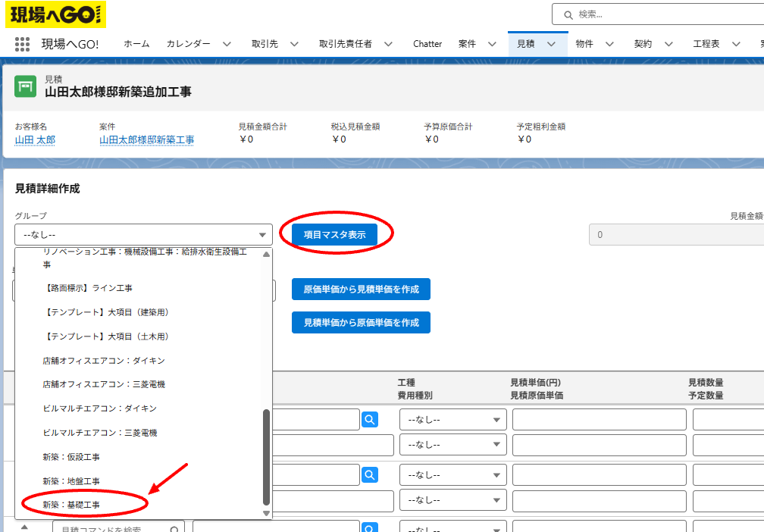
Task: Click 原価単価から見積単価を作成 button
Action: [361, 289]
